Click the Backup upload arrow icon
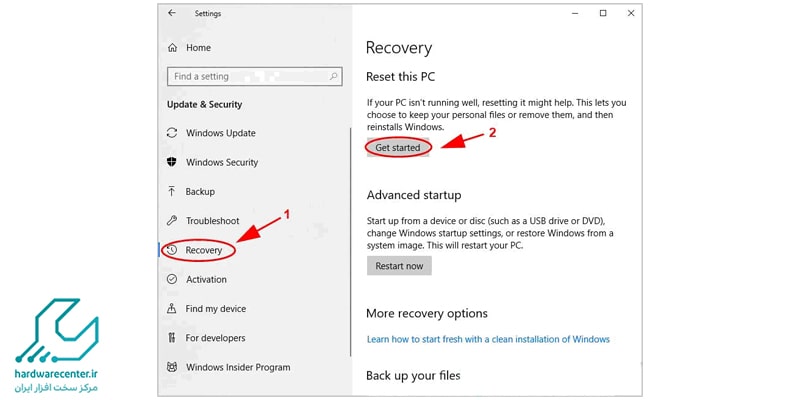The image size is (800, 400). 172,192
